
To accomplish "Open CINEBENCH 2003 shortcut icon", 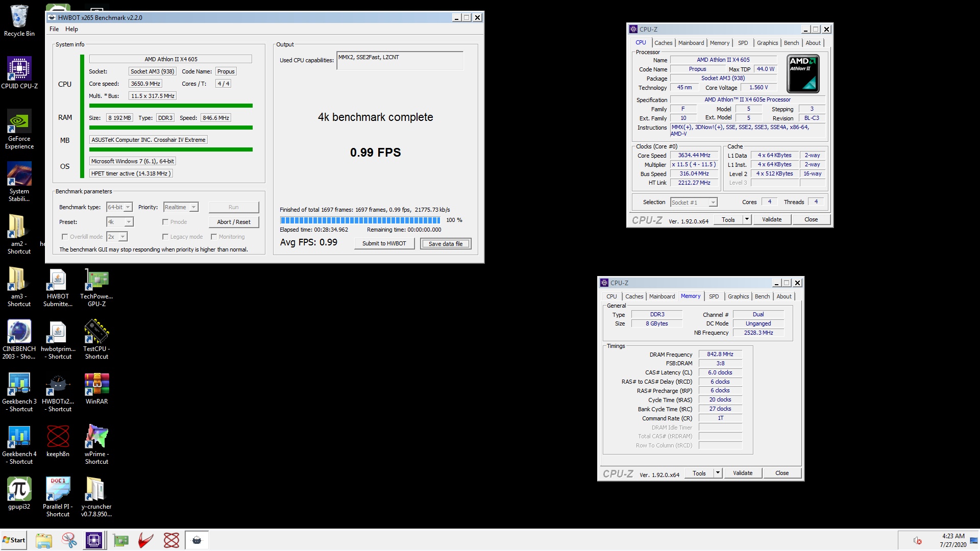I will 19,339.
